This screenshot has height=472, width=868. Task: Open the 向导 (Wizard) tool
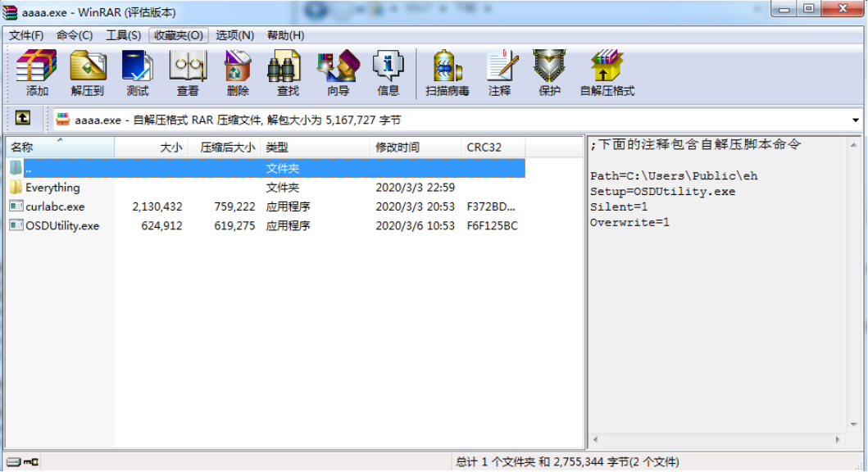click(x=338, y=66)
